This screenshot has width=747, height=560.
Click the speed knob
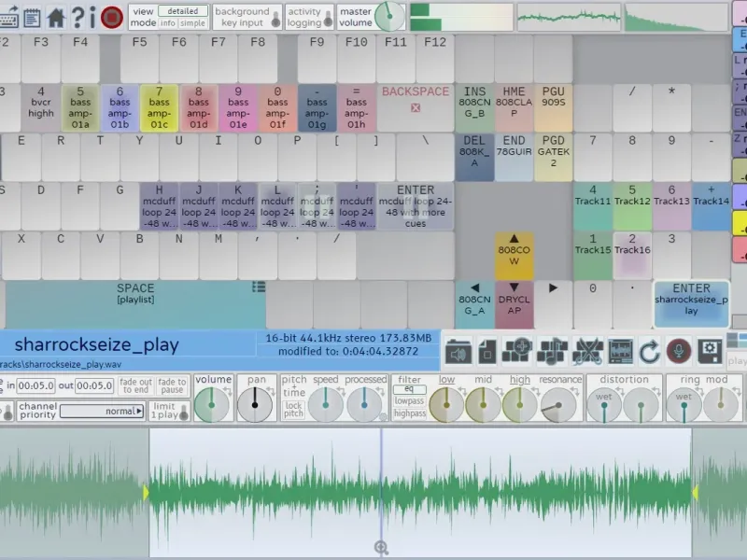325,405
